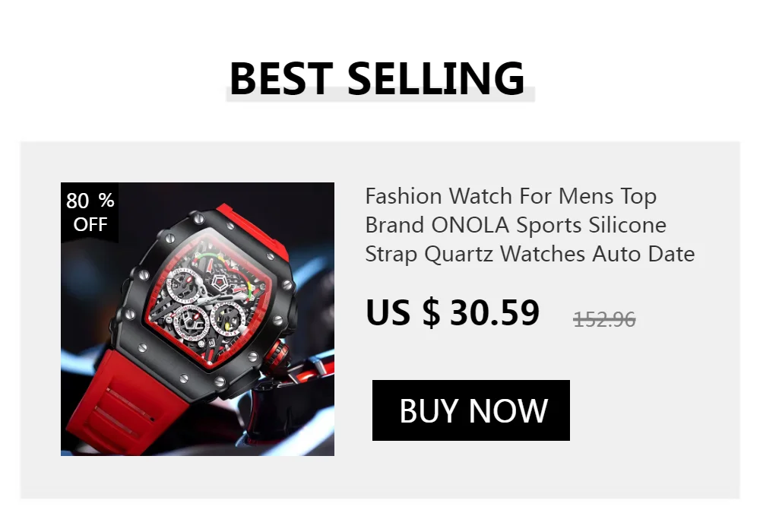Open the Fashion Watch For Mens product title
760x532 pixels.
coord(530,225)
